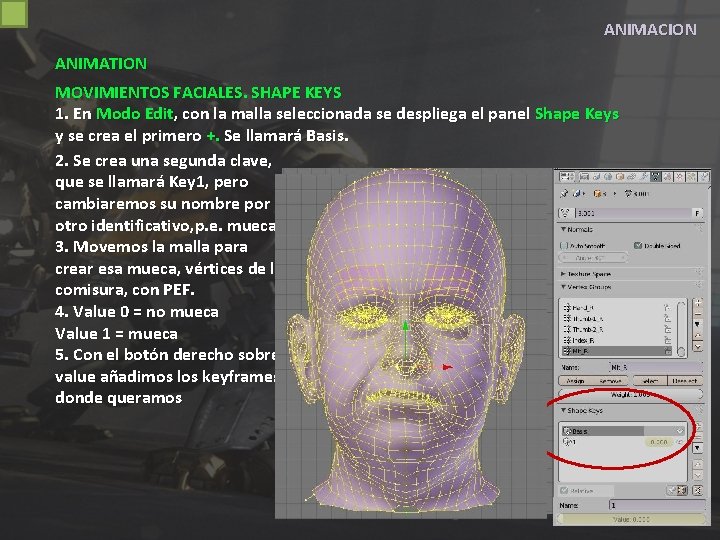
Task: Click the Deselect button
Action: click(685, 381)
